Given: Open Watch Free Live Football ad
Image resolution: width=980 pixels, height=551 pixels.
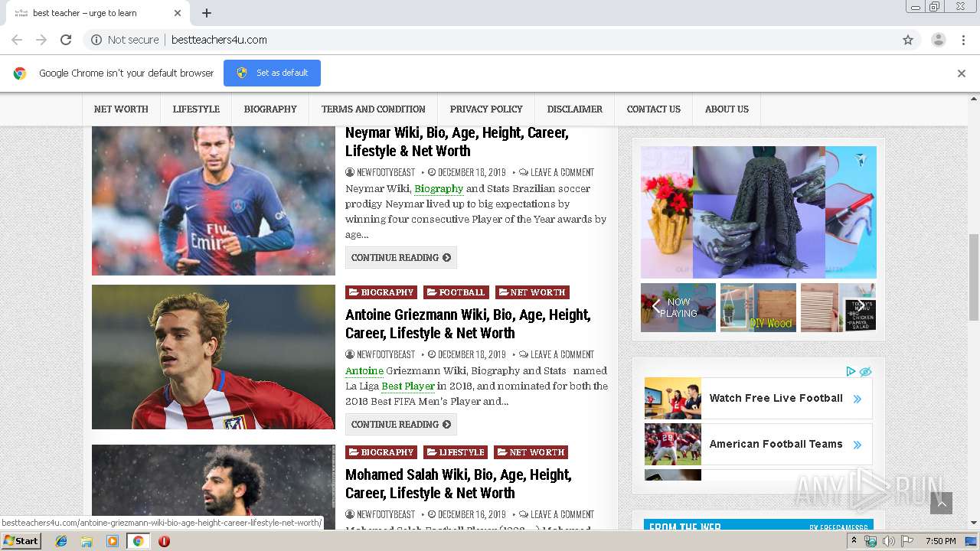Looking at the screenshot, I should coord(758,398).
